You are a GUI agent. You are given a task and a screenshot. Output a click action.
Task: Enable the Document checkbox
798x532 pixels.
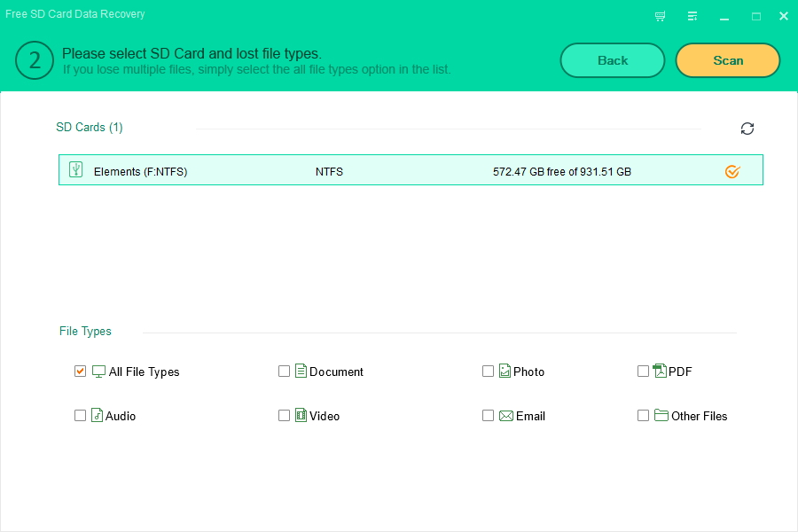click(x=284, y=372)
